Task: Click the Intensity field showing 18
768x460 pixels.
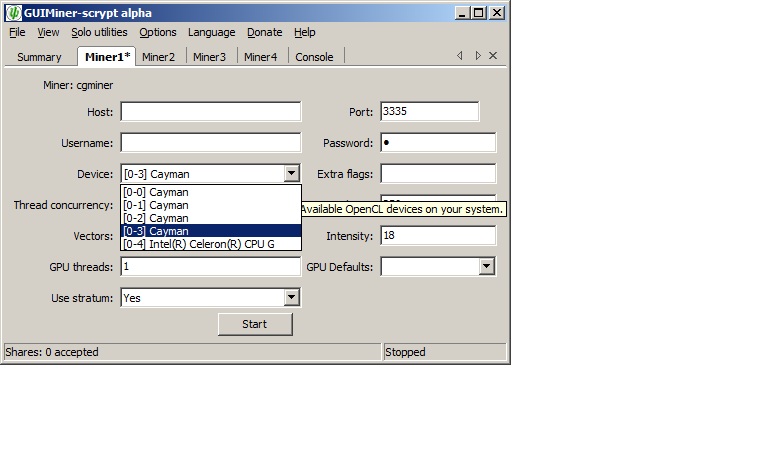Action: (438, 236)
